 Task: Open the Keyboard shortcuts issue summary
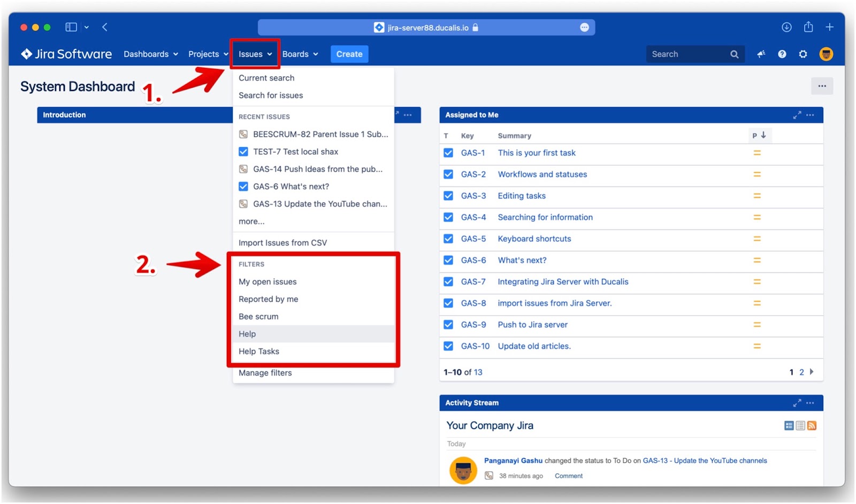pos(534,239)
